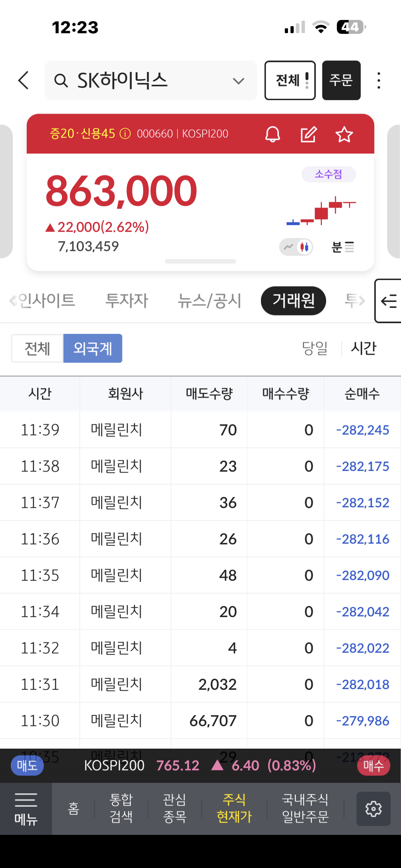Tap the back arrow icon
401x868 pixels.
pos(24,80)
